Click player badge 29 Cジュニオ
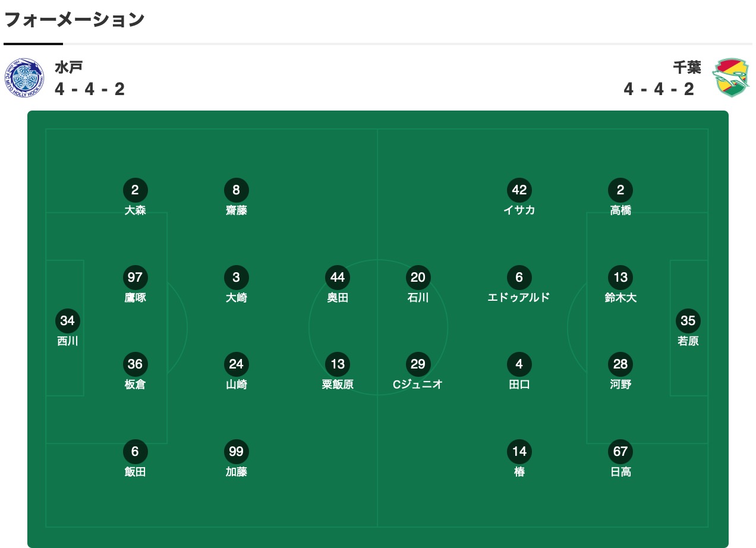This screenshot has width=756, height=548. (418, 364)
